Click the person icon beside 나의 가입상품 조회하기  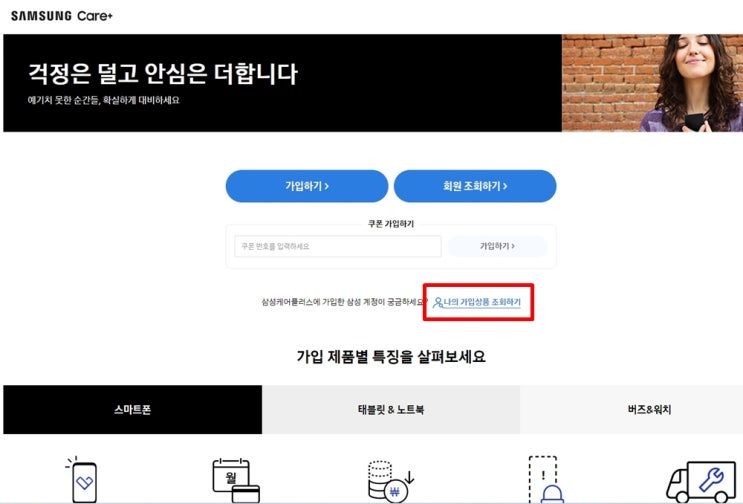point(438,302)
